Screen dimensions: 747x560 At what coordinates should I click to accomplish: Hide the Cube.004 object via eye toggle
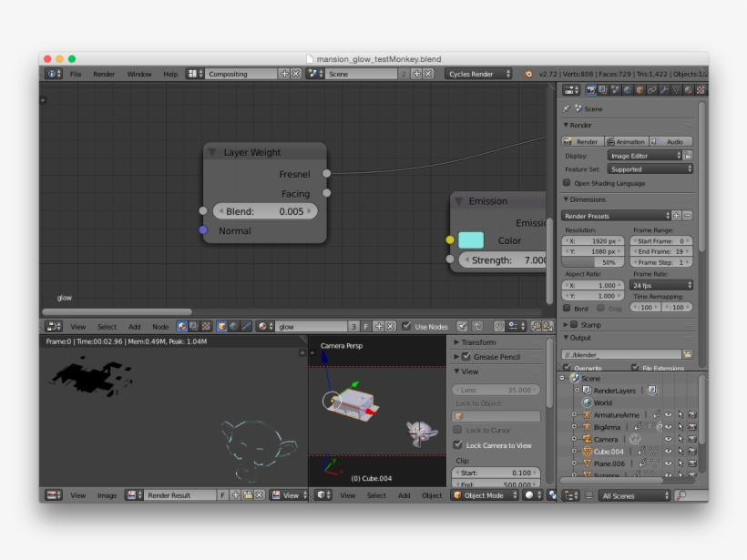[x=670, y=451]
